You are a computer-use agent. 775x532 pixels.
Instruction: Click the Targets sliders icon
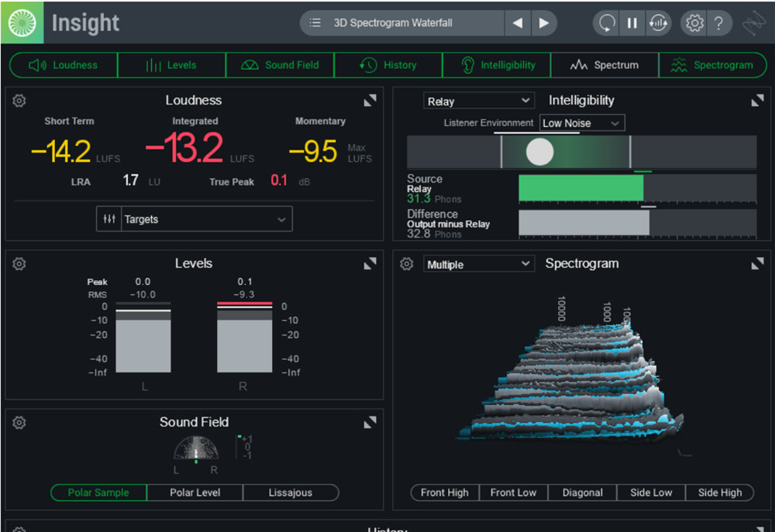pos(109,219)
